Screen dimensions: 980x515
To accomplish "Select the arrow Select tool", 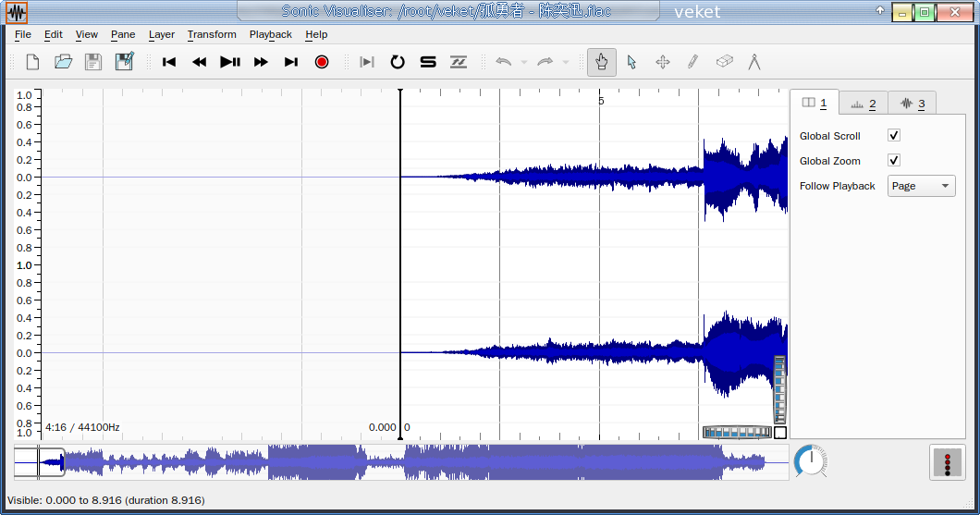I will click(631, 62).
